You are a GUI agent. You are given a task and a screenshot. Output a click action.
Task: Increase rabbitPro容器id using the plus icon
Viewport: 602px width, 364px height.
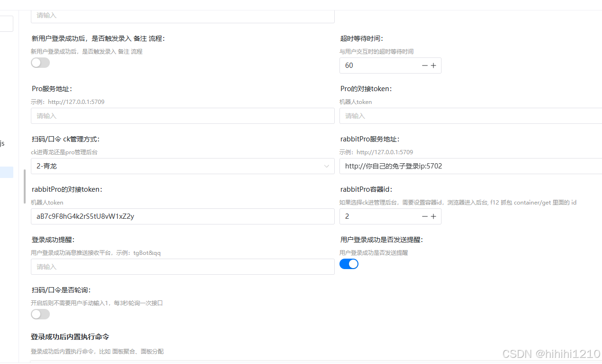tap(433, 216)
